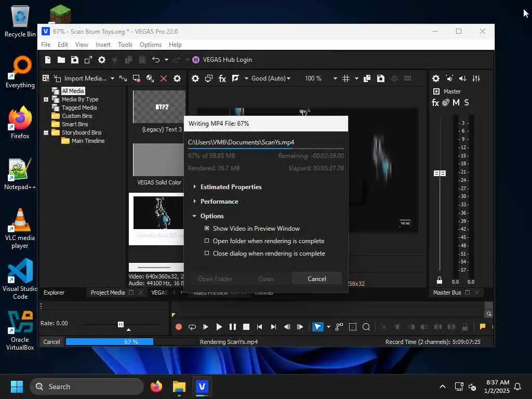
Task: Open Firefox from the taskbar
Action: [x=156, y=387]
